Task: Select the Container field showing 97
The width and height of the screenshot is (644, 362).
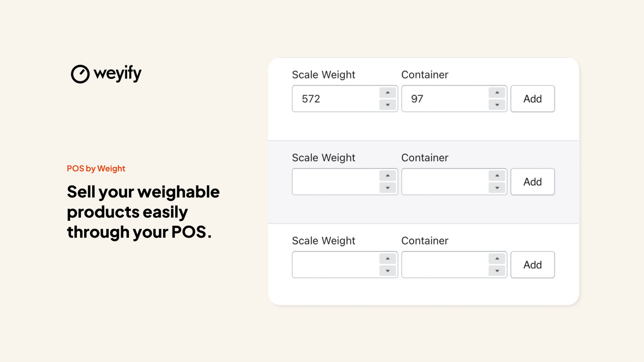Action: [x=443, y=99]
